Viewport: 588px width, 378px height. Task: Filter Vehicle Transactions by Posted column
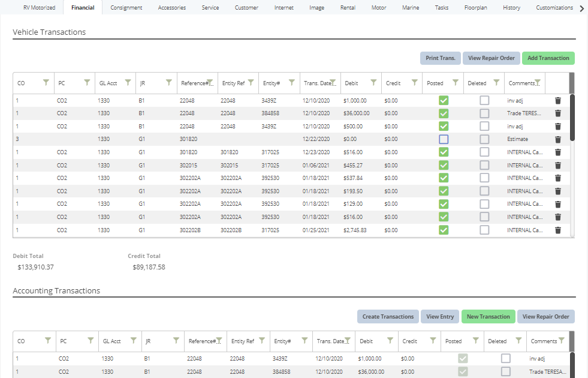click(456, 83)
